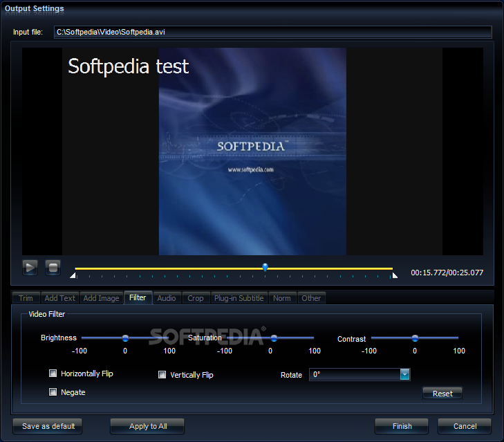Click the 00:15.772/00:25.077 time readout
Image resolution: width=504 pixels, height=442 pixels.
pyautogui.click(x=447, y=273)
